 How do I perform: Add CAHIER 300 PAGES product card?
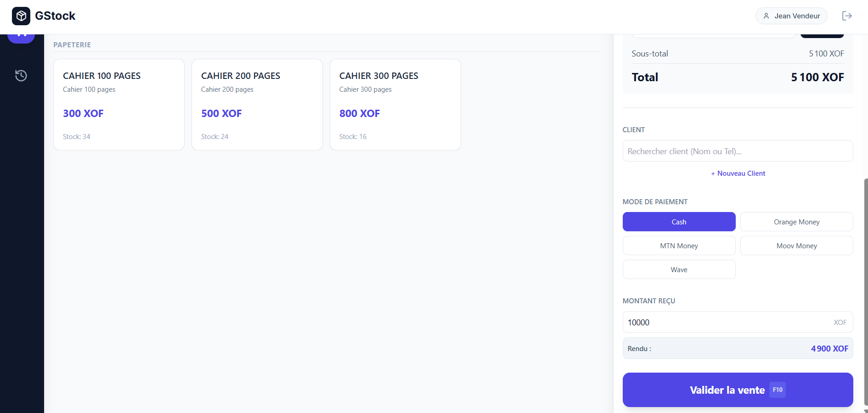395,105
